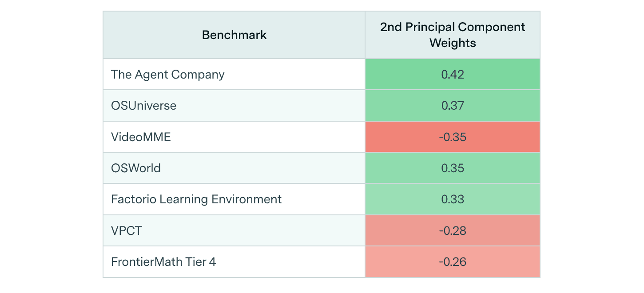Click the green 0.35 weight cell

[453, 168]
